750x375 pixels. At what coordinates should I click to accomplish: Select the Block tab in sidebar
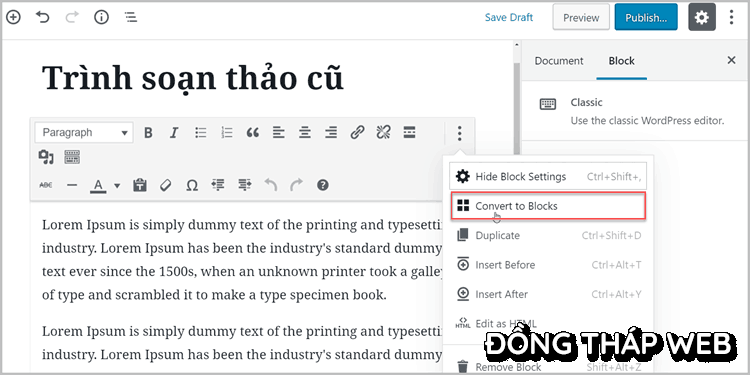click(x=621, y=61)
